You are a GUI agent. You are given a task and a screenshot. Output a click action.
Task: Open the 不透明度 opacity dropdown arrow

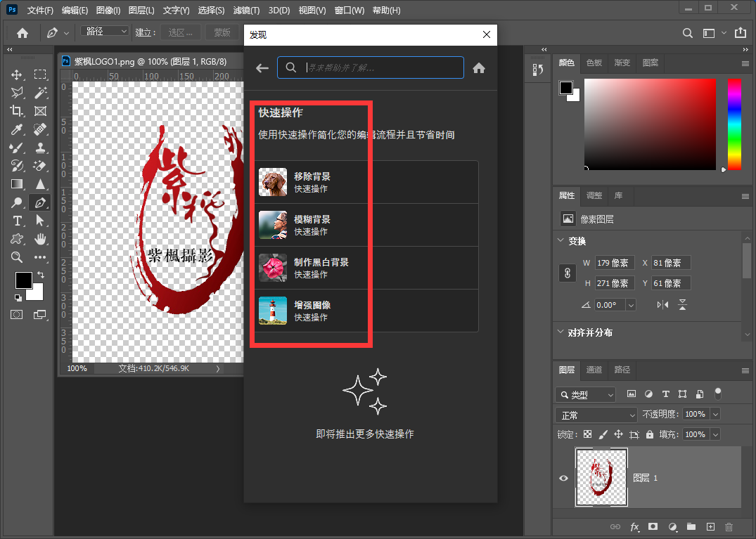[x=716, y=414]
